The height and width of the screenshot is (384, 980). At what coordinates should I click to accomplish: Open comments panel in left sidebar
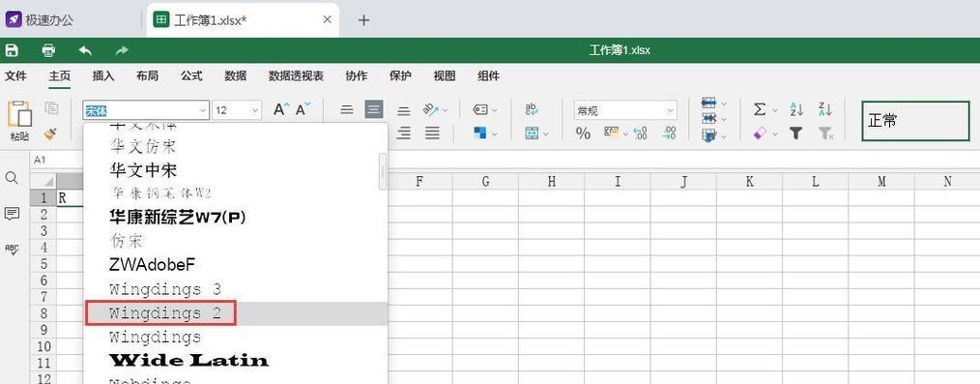coord(12,214)
